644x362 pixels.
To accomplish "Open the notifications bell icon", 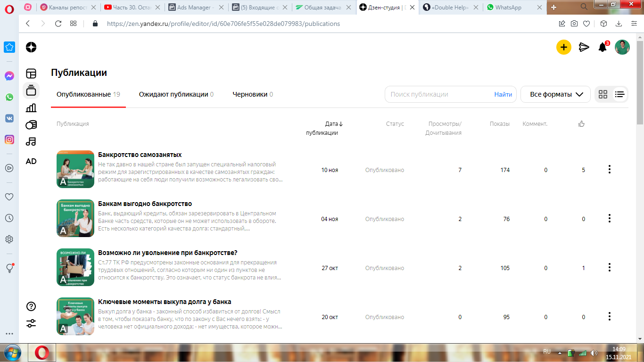I will coord(603,47).
